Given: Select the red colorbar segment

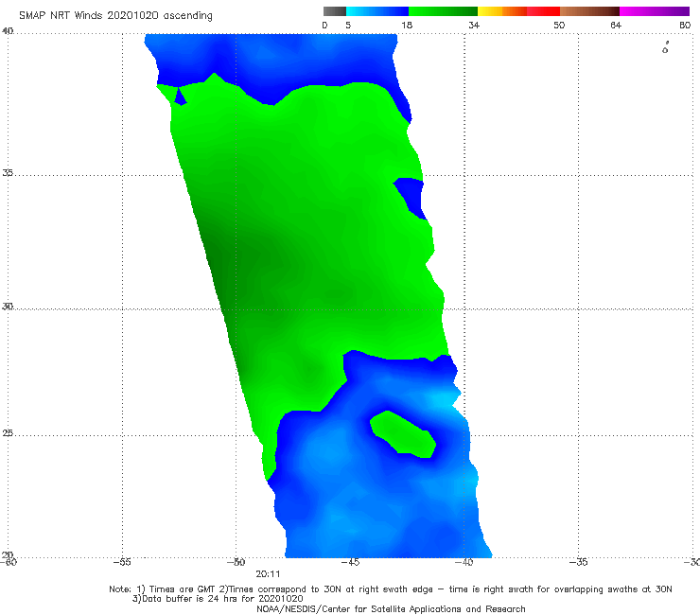Looking at the screenshot, I should coord(543,11).
